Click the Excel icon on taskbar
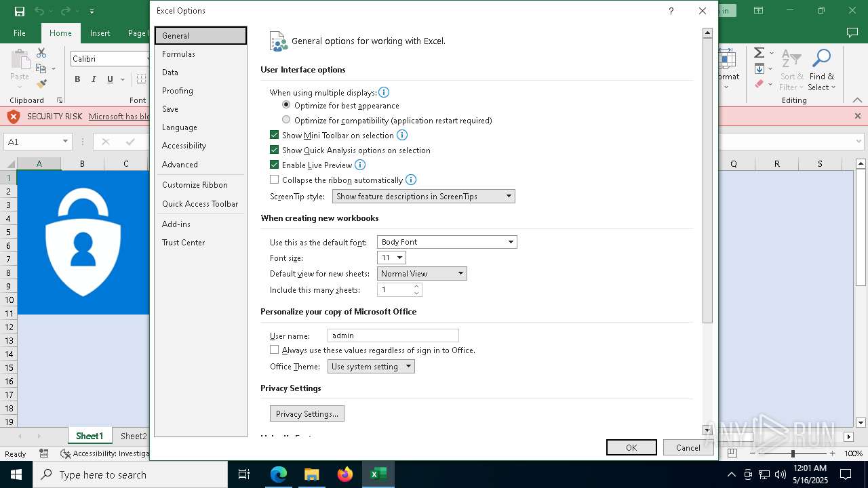The width and height of the screenshot is (868, 488). pos(378,474)
